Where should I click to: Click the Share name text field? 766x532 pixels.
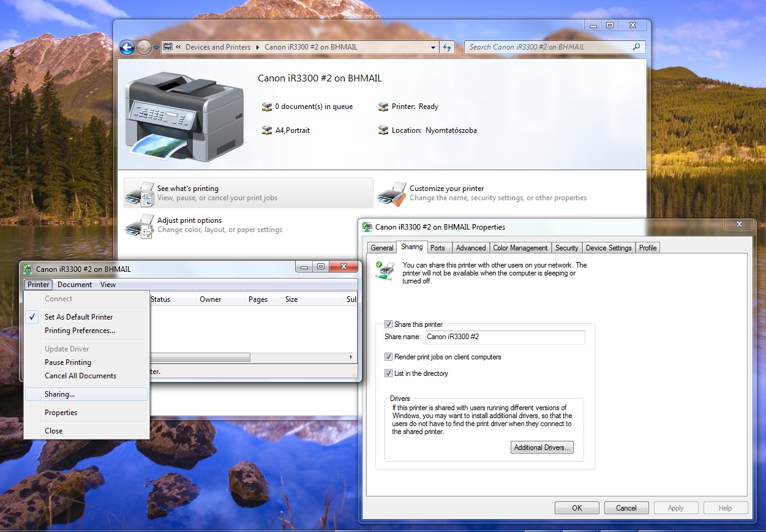505,337
